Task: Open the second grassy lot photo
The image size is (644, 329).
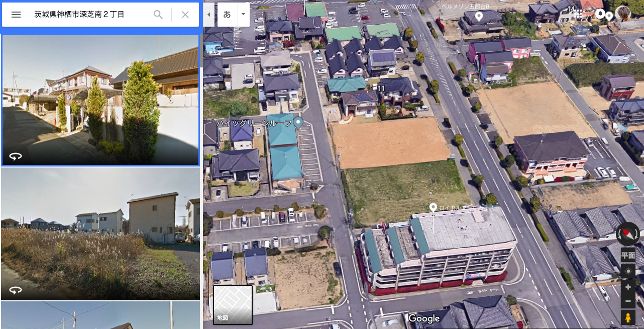Action: 100,234
